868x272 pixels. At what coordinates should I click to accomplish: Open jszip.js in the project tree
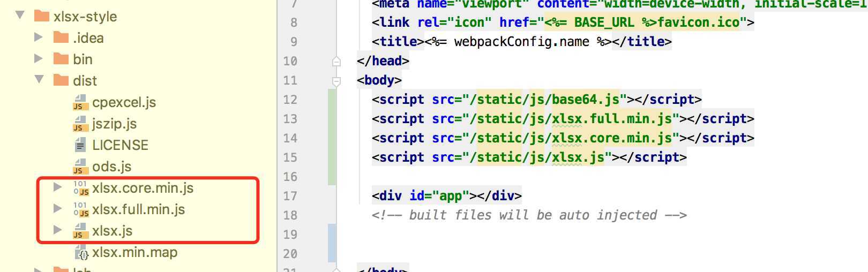[x=114, y=124]
